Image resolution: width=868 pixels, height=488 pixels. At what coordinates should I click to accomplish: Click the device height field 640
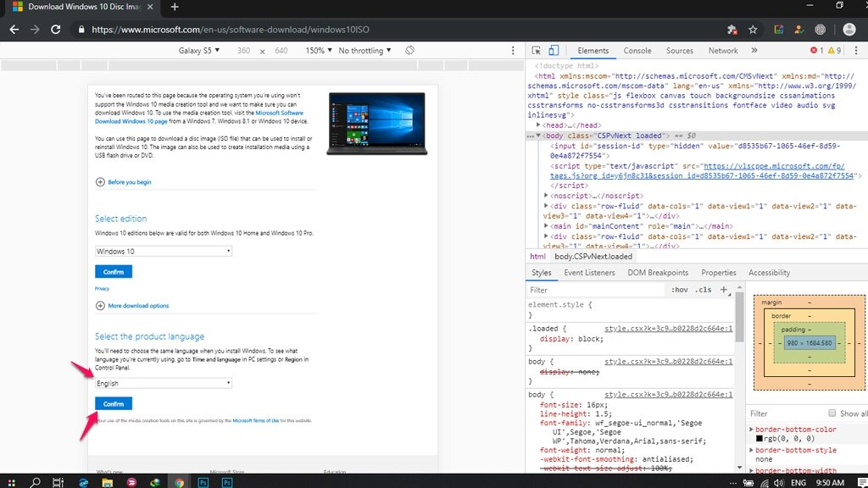tap(281, 50)
